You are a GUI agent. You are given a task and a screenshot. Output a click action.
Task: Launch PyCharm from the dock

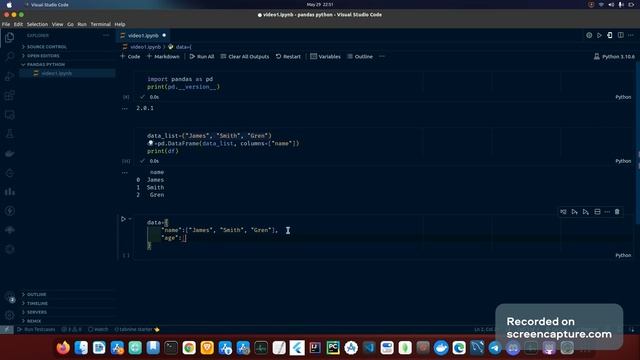333,348
